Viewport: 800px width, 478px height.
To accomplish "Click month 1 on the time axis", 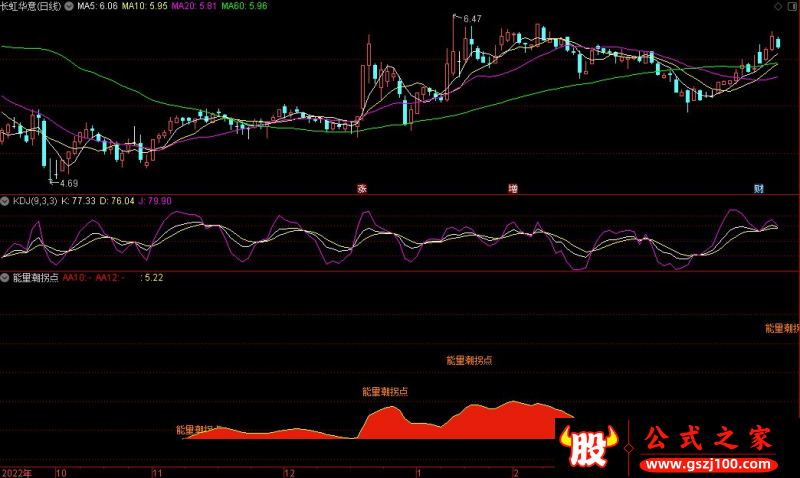I will pos(419,473).
